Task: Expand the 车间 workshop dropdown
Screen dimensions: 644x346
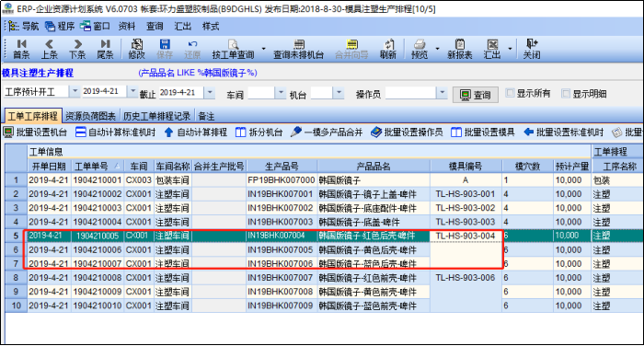Action: (281, 93)
